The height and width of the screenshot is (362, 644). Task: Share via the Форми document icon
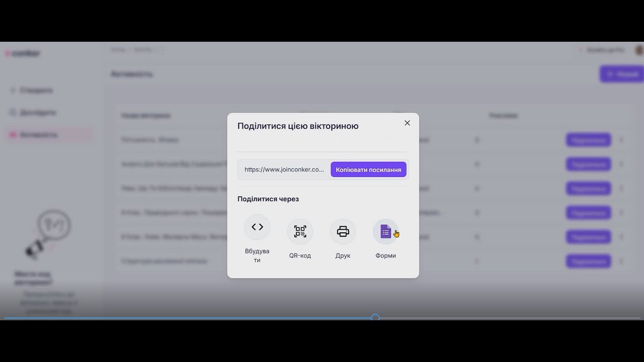(x=385, y=232)
